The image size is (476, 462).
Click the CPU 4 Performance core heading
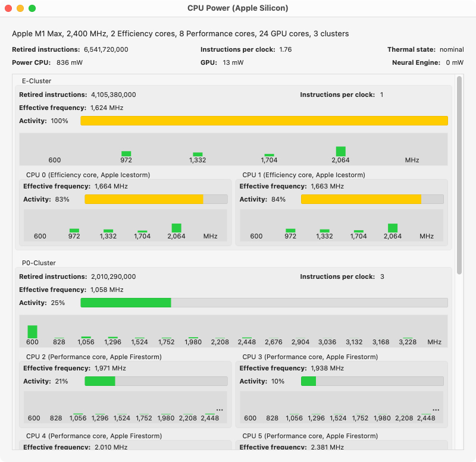94,436
